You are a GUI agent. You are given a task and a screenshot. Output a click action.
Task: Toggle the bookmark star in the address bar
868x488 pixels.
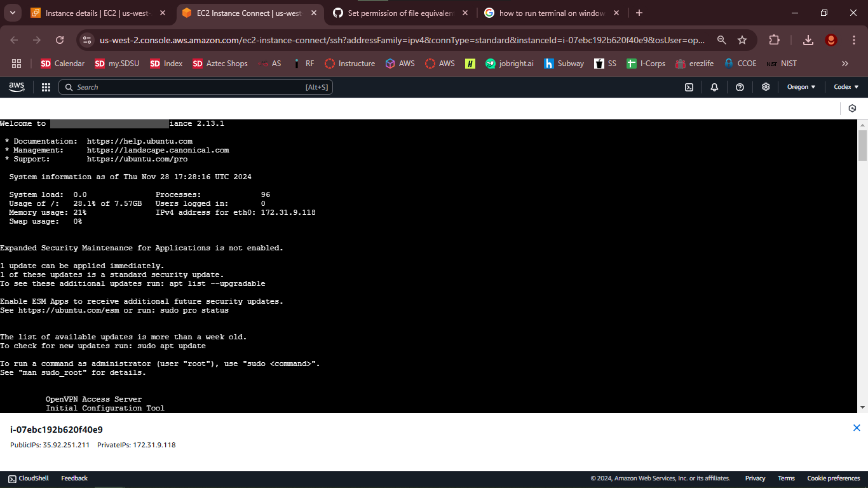click(742, 39)
